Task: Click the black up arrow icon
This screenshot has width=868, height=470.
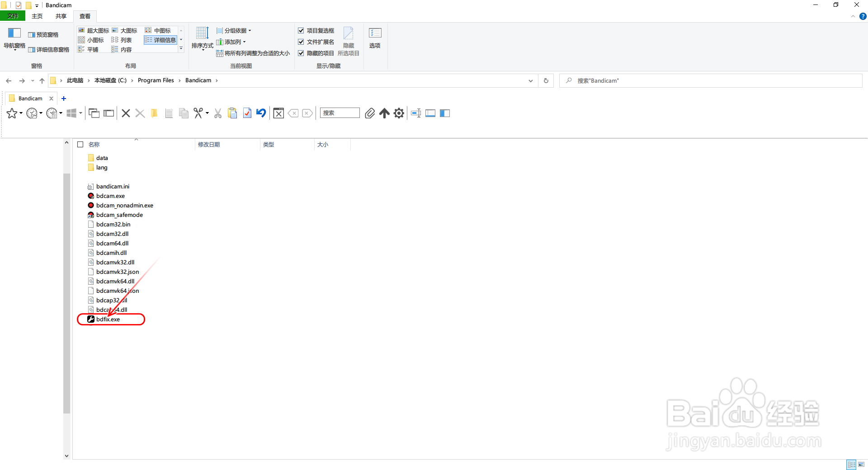Action: point(384,113)
